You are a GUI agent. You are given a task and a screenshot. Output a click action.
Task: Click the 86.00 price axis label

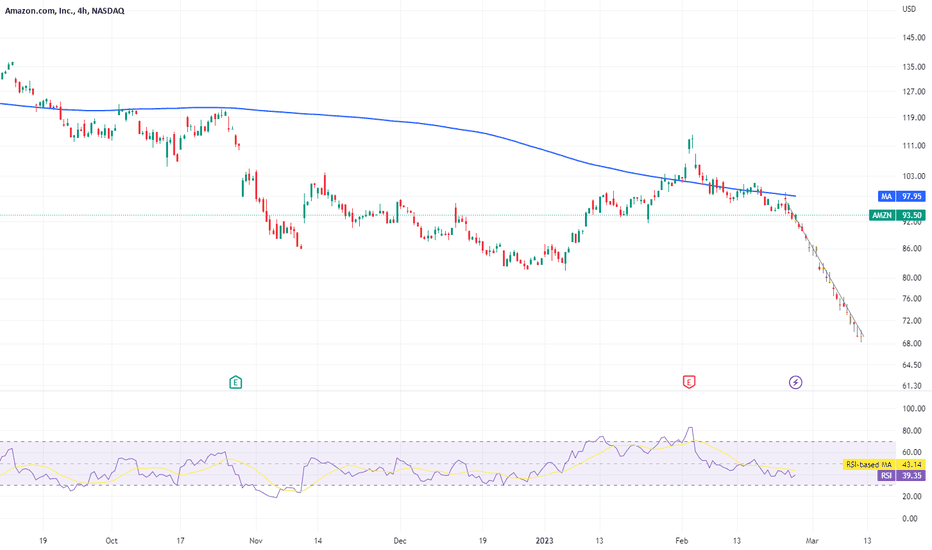pos(912,249)
